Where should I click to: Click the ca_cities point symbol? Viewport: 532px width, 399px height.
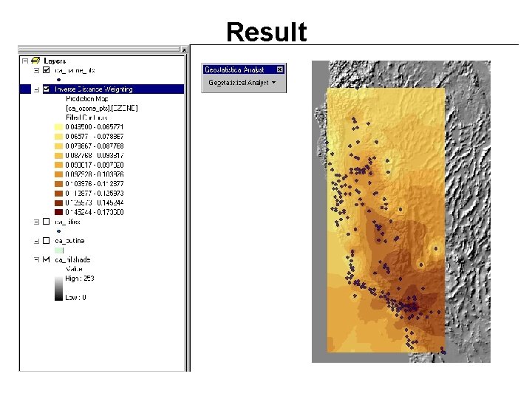58,231
